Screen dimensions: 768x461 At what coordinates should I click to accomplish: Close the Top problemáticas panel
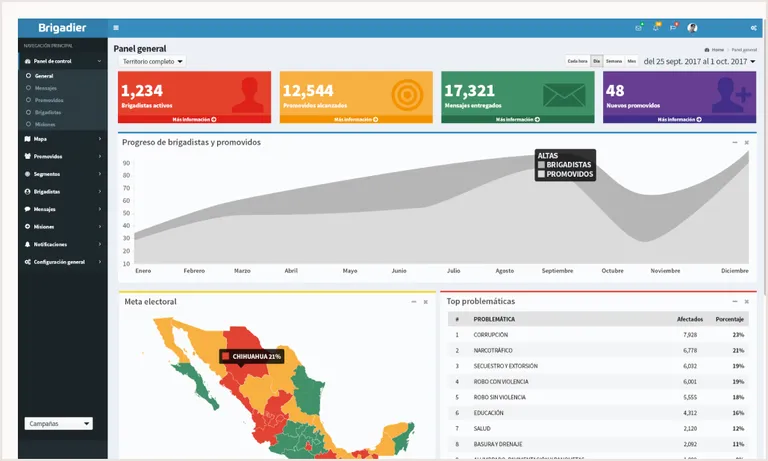(746, 301)
